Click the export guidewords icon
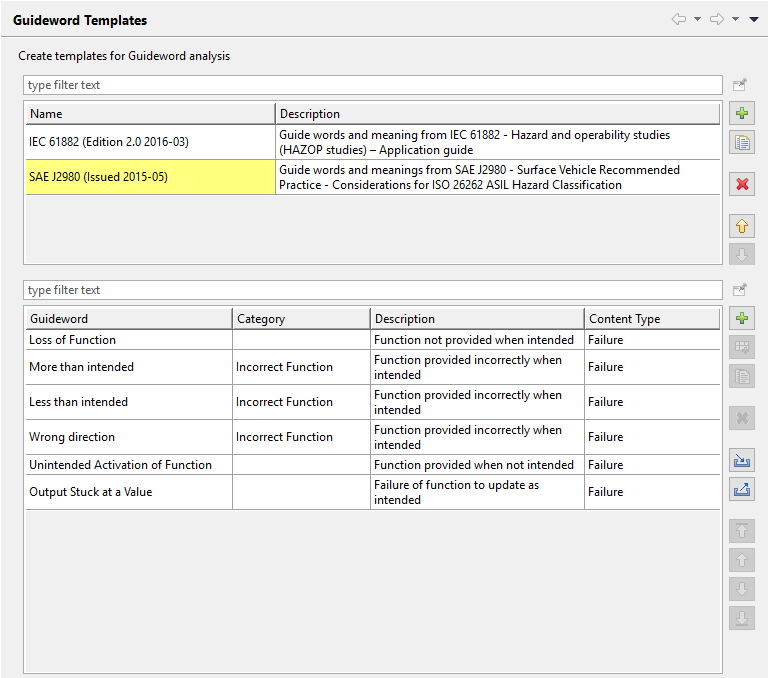The width and height of the screenshot is (768, 678). [742, 490]
